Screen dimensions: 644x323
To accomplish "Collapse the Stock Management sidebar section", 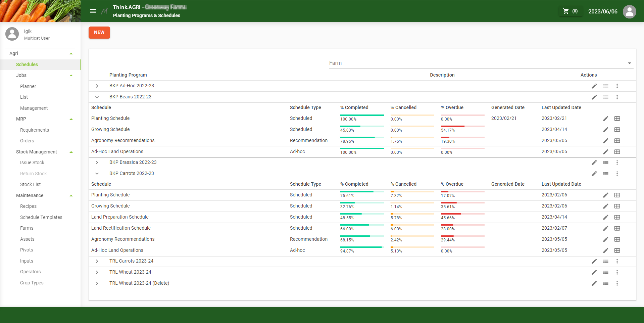I will (71, 152).
